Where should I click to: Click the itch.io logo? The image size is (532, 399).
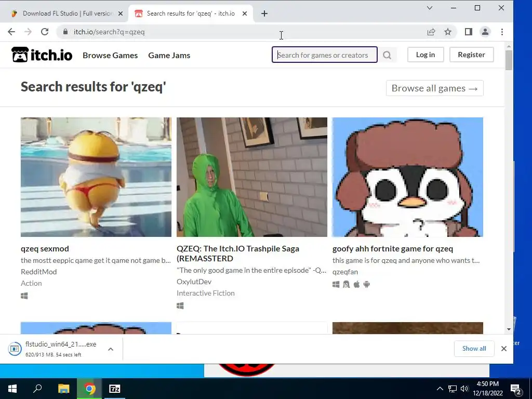tap(42, 55)
